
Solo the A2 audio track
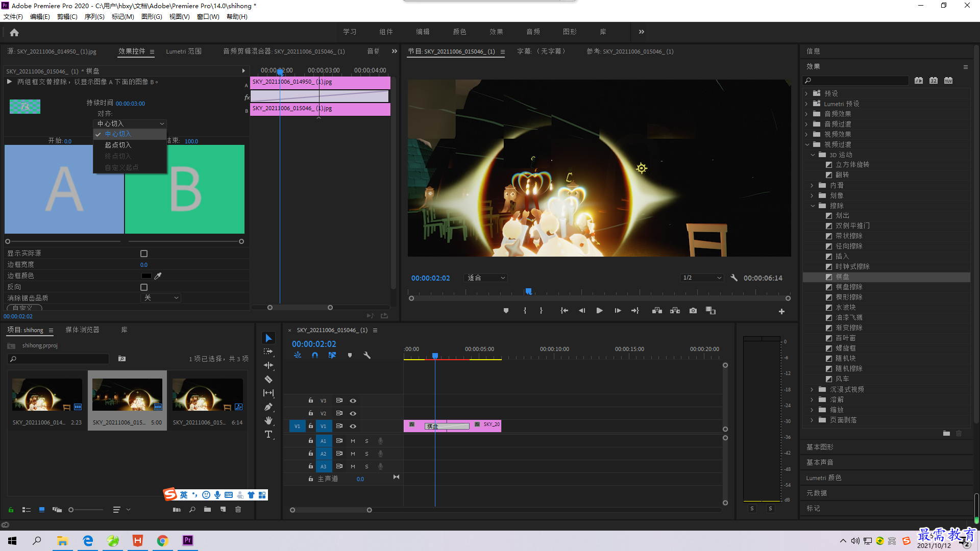click(x=366, y=454)
